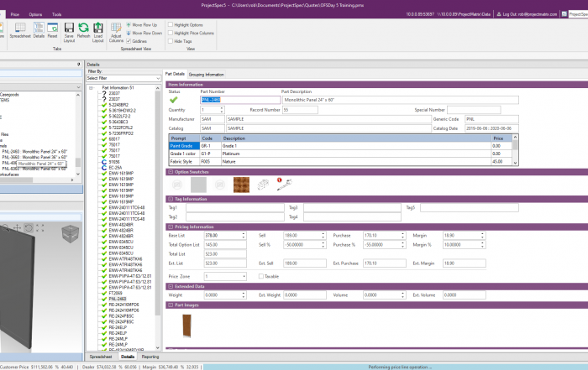Click the blue C icon next to EC-25A

click(104, 168)
